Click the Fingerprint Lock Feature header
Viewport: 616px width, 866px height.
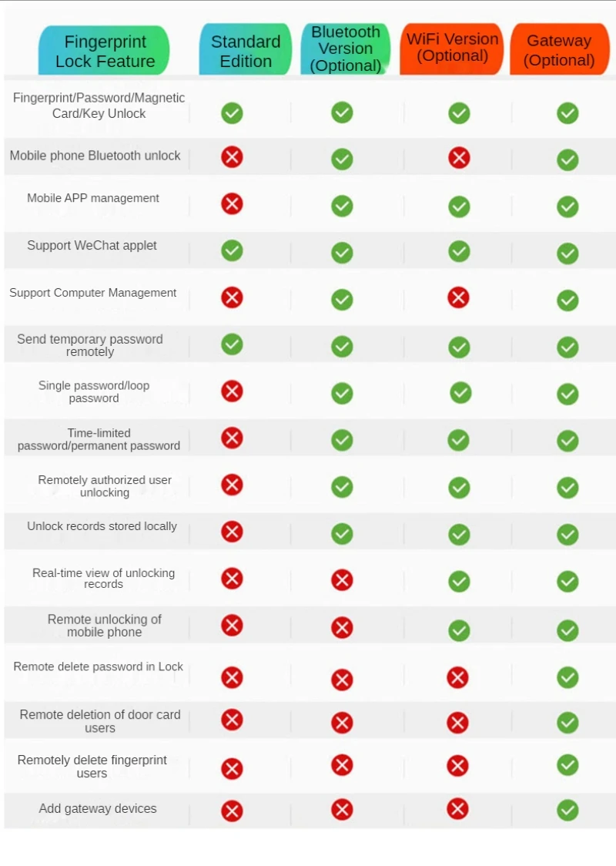coord(105,52)
